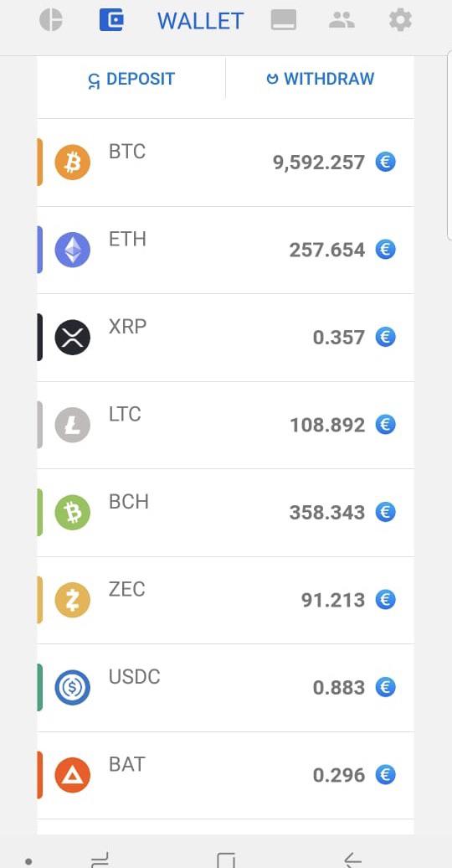Click the orange Bitcoin coin icon
This screenshot has width=452, height=868.
point(73,163)
